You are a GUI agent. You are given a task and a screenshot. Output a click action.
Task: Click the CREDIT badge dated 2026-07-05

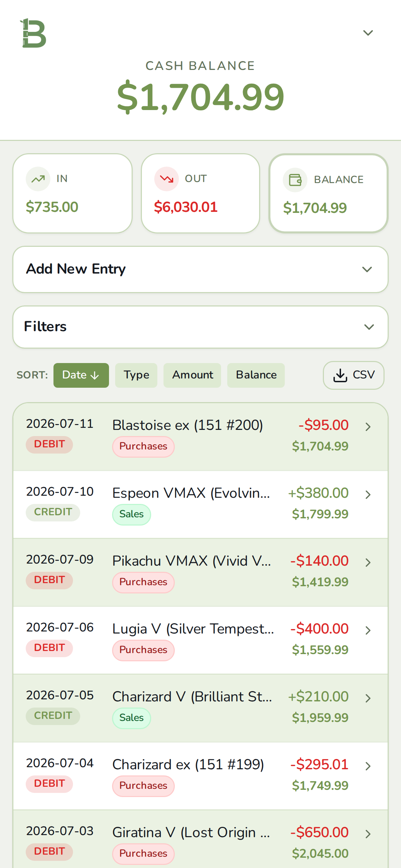point(53,716)
